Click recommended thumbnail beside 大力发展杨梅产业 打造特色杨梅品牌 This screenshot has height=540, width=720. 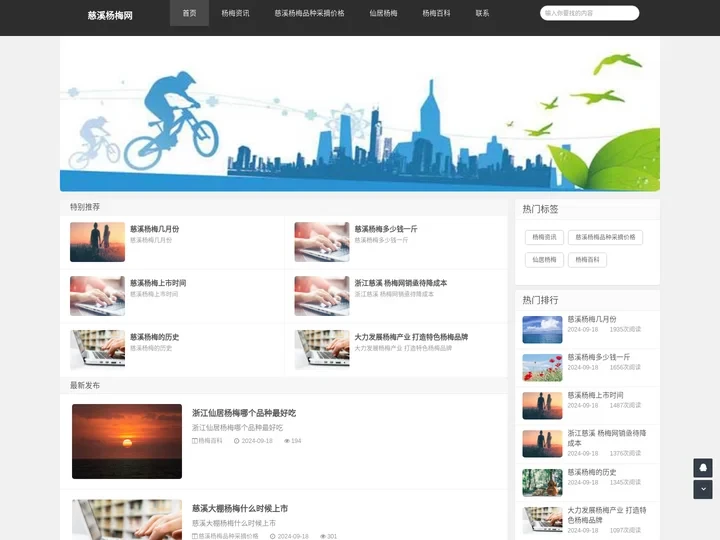click(322, 350)
